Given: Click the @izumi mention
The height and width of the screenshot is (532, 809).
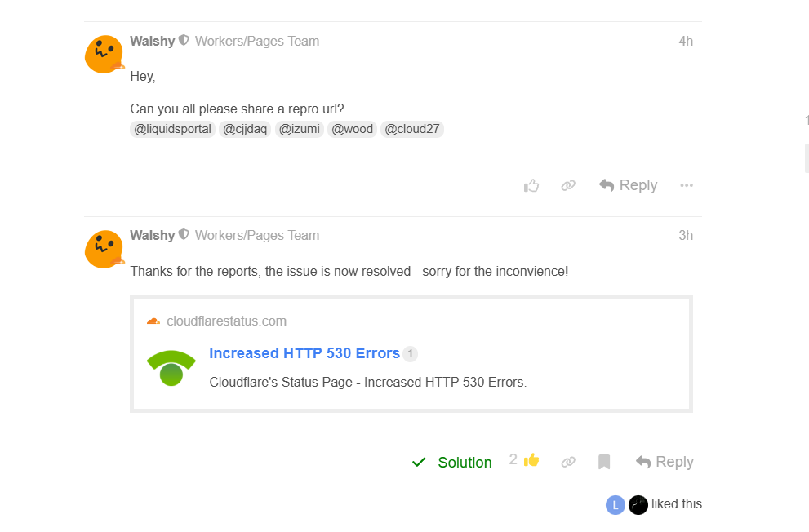Looking at the screenshot, I should click(300, 129).
